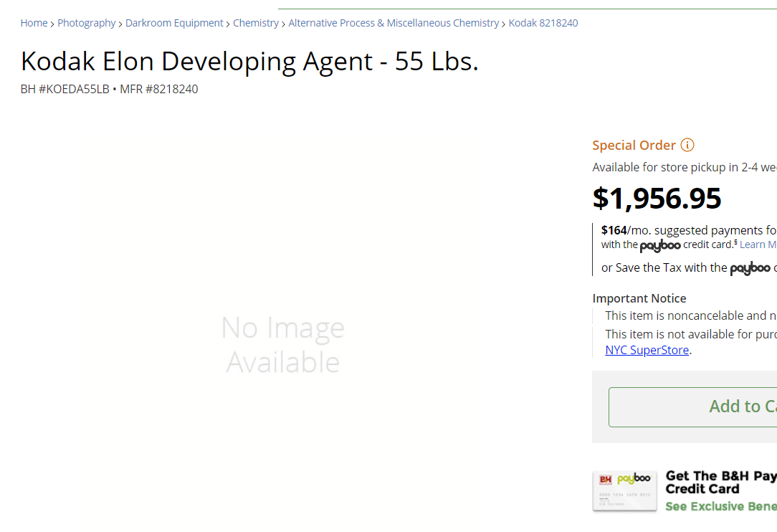This screenshot has height=532, width=777.
Task: Click the MFR #8218240 text
Action: [x=158, y=89]
